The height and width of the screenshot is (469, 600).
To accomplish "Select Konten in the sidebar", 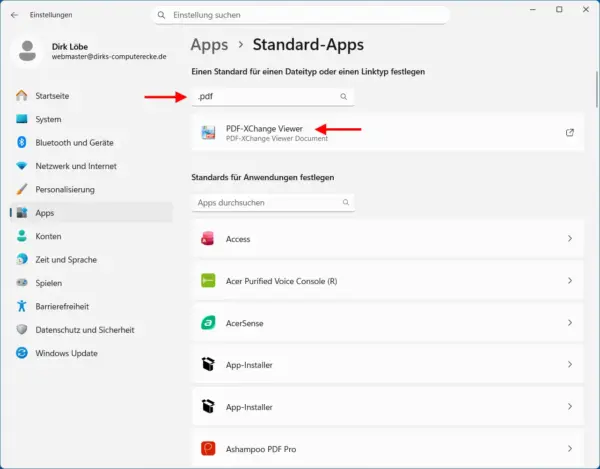I will pyautogui.click(x=92, y=236).
